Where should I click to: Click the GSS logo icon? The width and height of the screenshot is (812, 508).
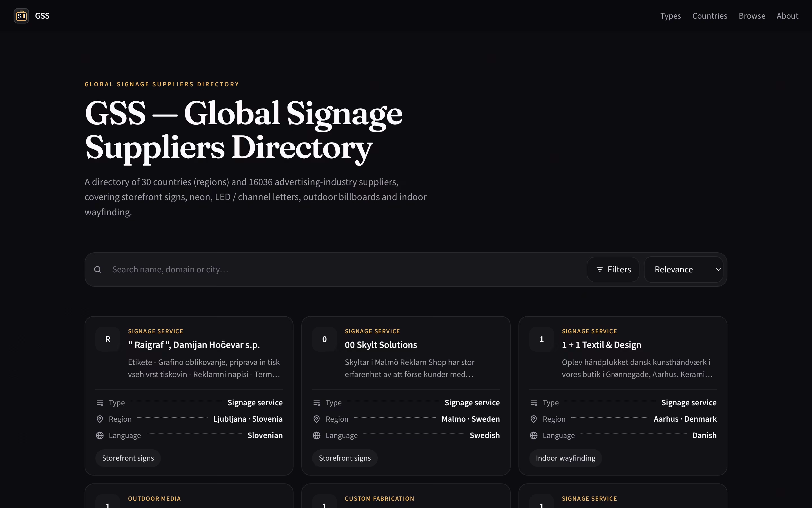pyautogui.click(x=21, y=16)
